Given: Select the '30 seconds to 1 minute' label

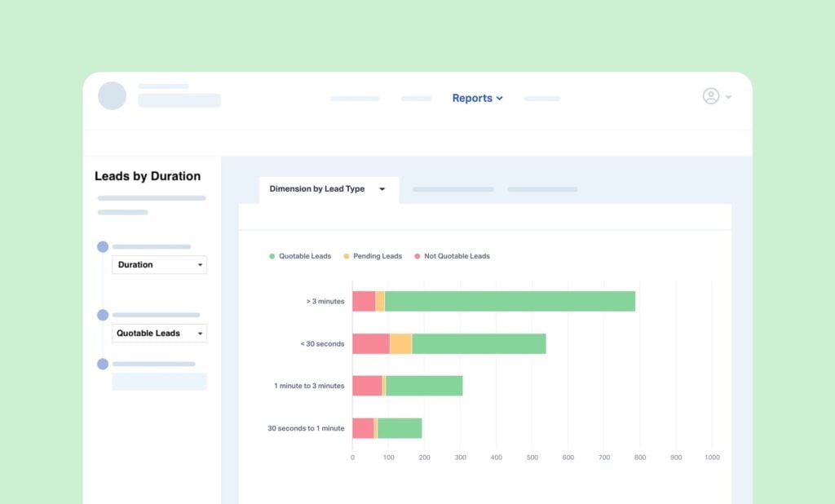Looking at the screenshot, I should (306, 428).
